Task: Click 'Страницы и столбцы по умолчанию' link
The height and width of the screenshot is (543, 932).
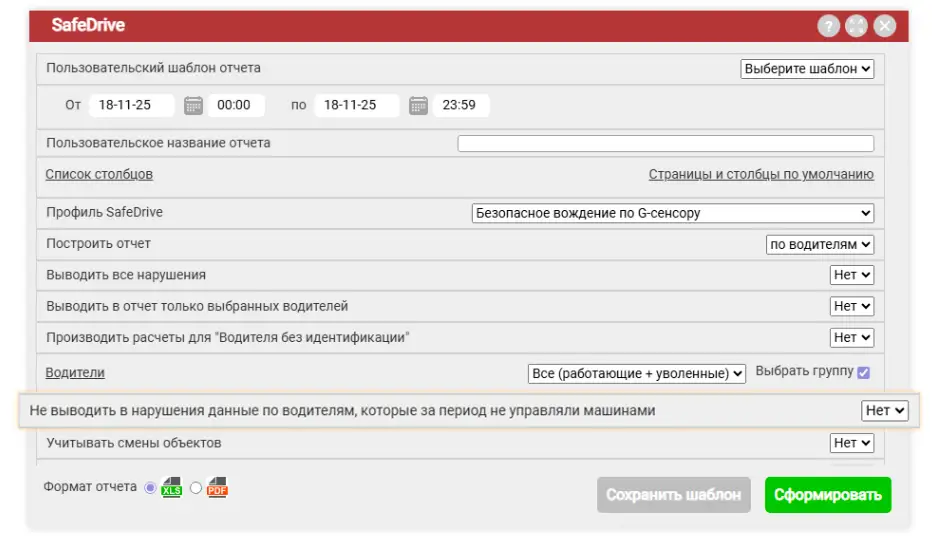Action: [x=761, y=174]
